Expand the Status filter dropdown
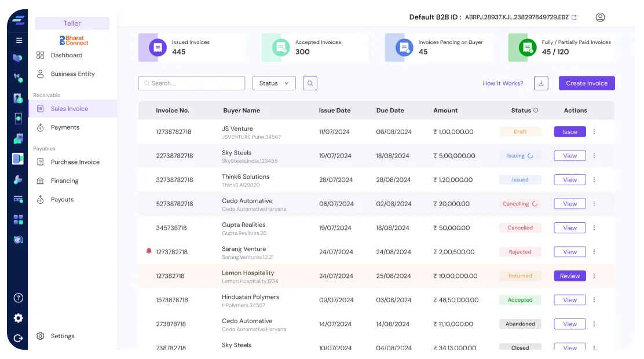This screenshot has height=359, width=644. (274, 83)
